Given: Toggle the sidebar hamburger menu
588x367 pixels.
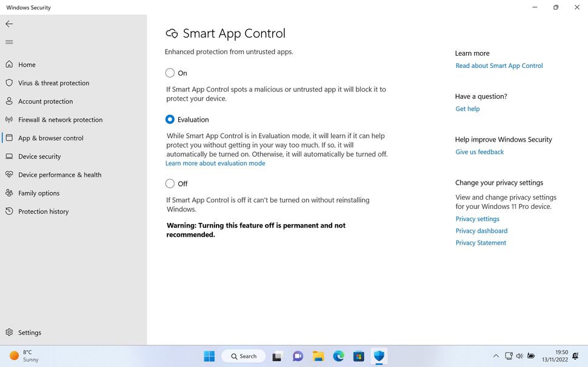Looking at the screenshot, I should 8,42.
